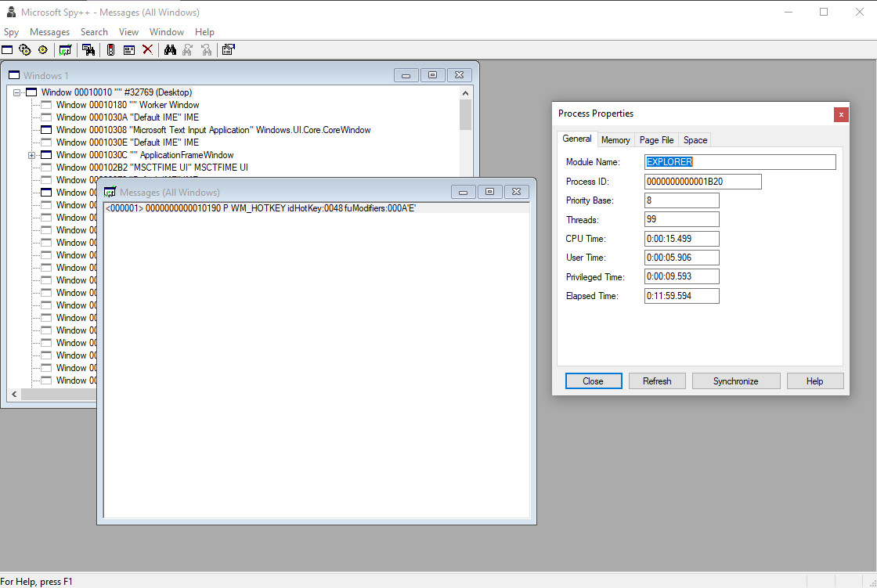This screenshot has width=877, height=588.
Task: Close Process Properties with the red X
Action: click(841, 114)
